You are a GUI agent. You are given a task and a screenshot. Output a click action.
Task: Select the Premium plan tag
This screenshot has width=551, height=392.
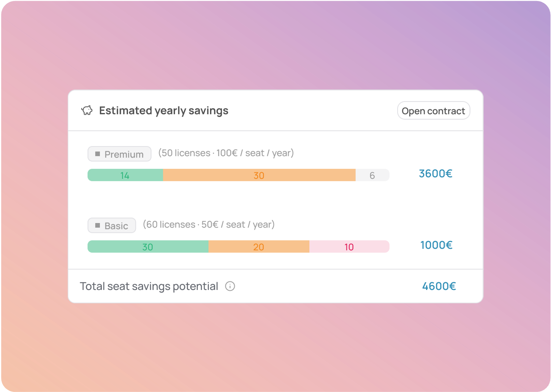coord(120,154)
